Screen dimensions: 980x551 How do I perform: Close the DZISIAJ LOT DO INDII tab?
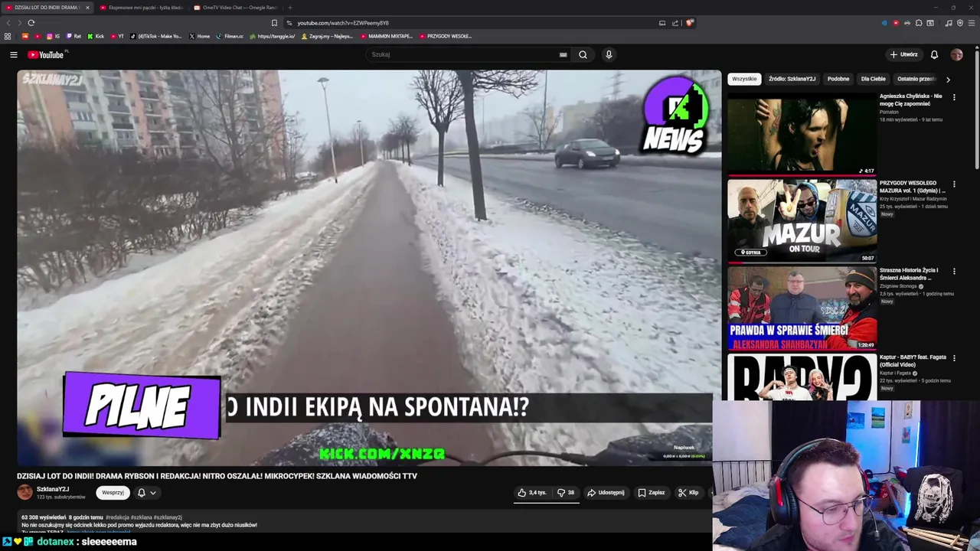click(87, 8)
